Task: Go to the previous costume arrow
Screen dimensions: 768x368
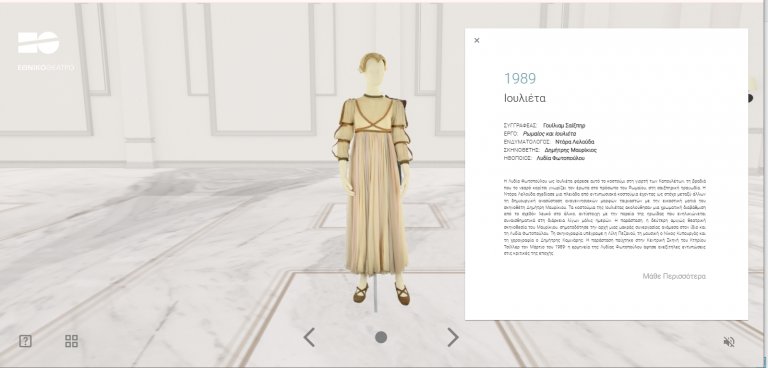Action: 309,337
